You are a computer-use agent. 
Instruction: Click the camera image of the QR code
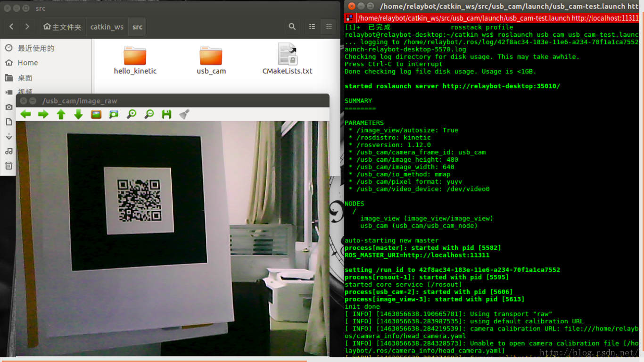(x=173, y=239)
